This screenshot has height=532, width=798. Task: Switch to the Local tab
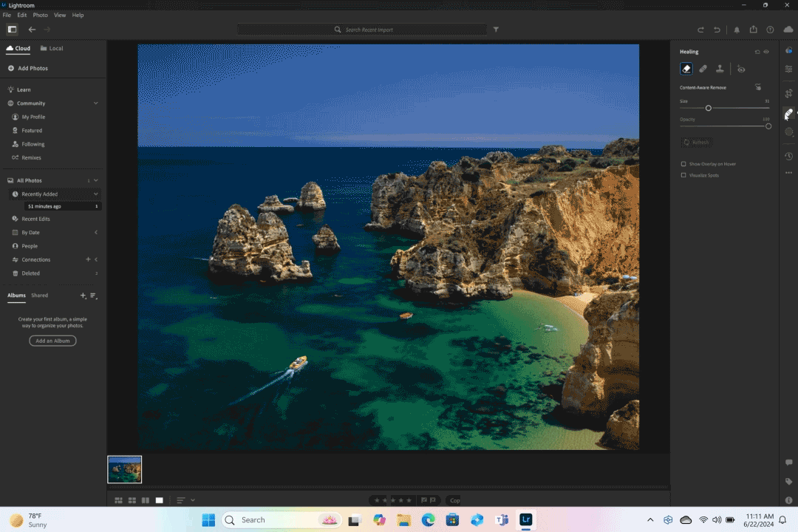(x=52, y=48)
